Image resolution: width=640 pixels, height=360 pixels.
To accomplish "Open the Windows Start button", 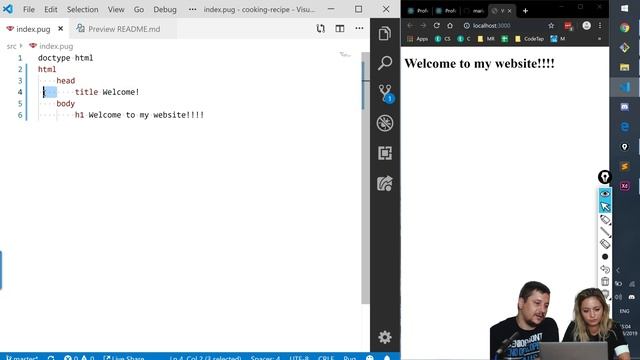I will tap(624, 9).
